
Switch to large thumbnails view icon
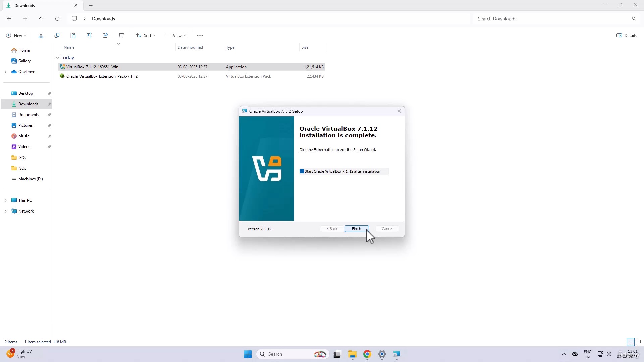[639, 342]
